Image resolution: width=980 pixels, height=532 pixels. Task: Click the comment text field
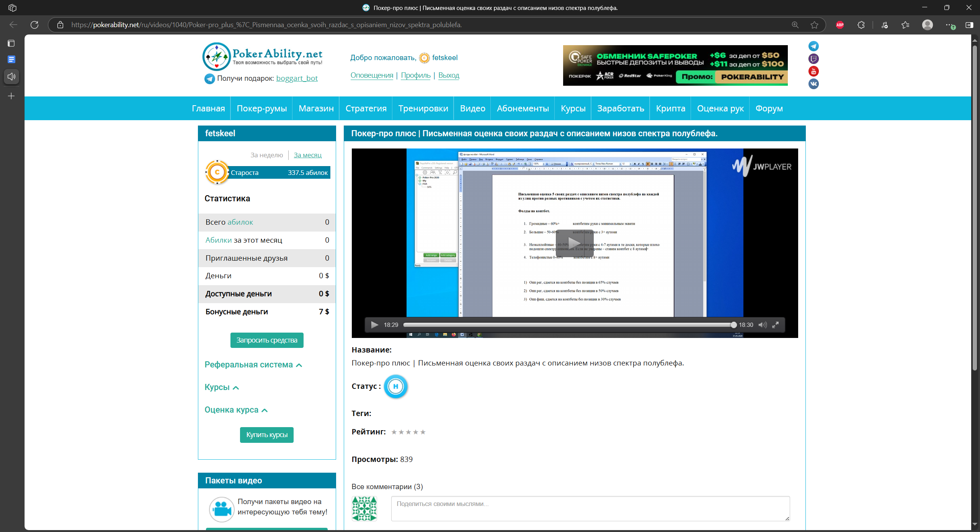click(x=590, y=509)
